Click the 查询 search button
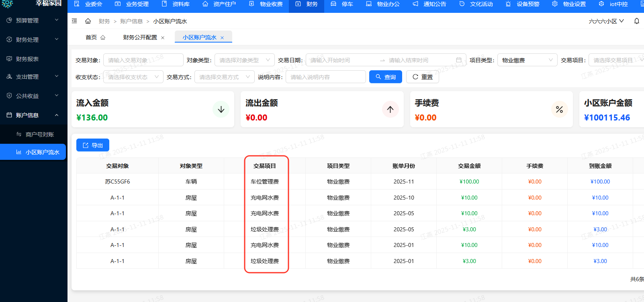The width and height of the screenshot is (644, 302). [x=385, y=77]
